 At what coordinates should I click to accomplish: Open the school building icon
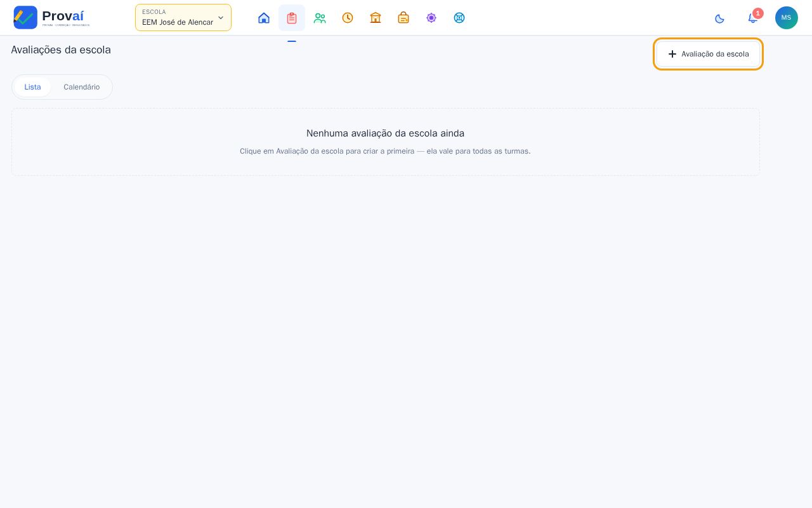coord(376,18)
